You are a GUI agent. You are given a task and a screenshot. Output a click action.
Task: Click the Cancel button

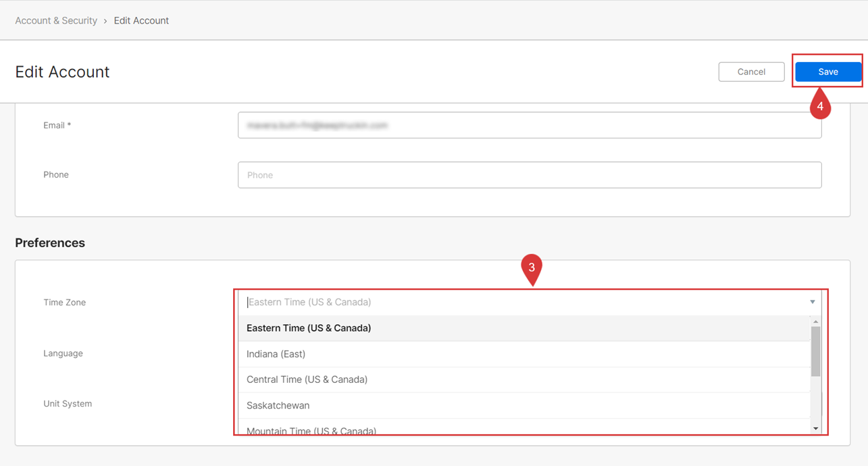coord(751,72)
